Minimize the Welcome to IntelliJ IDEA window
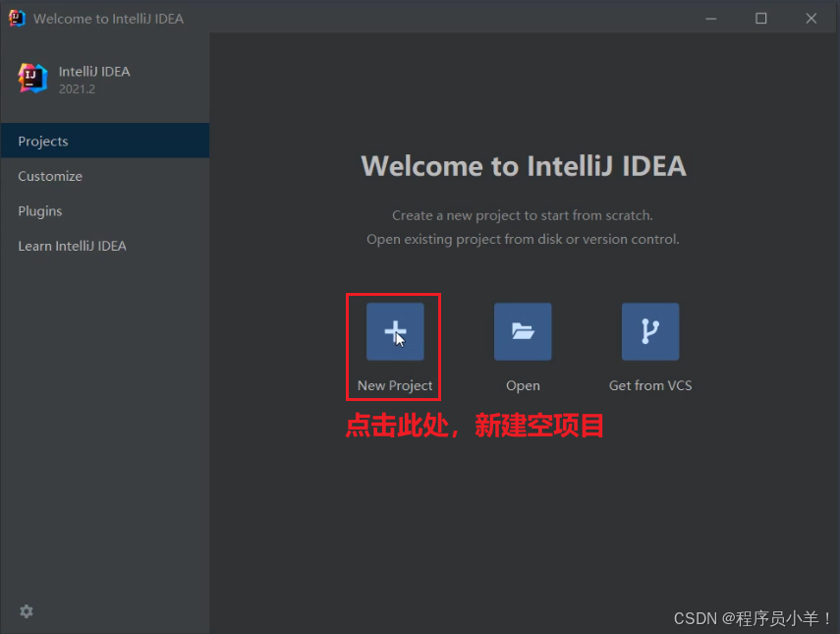The width and height of the screenshot is (840, 634). 711,19
